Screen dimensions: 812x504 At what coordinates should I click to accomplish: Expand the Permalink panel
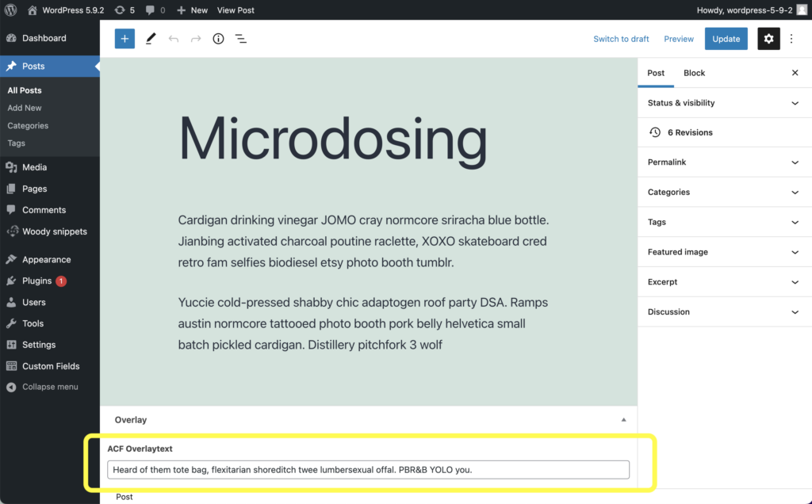[725, 162]
